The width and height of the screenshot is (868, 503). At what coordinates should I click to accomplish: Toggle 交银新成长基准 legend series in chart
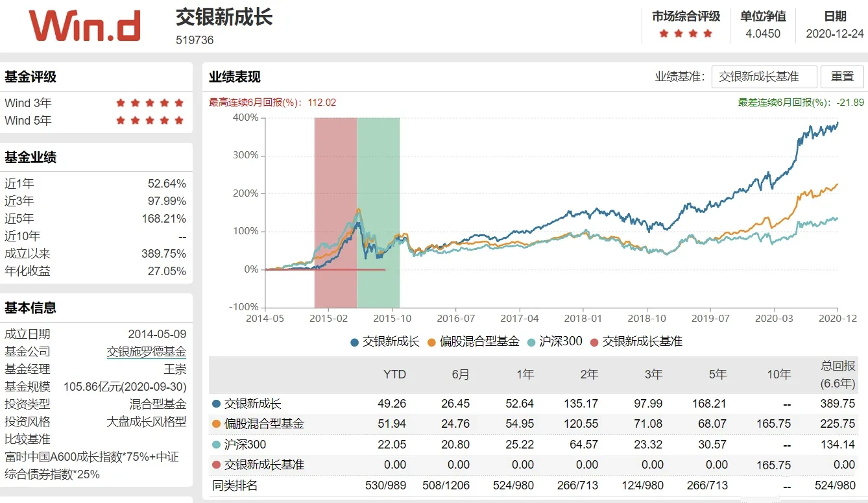click(x=636, y=341)
